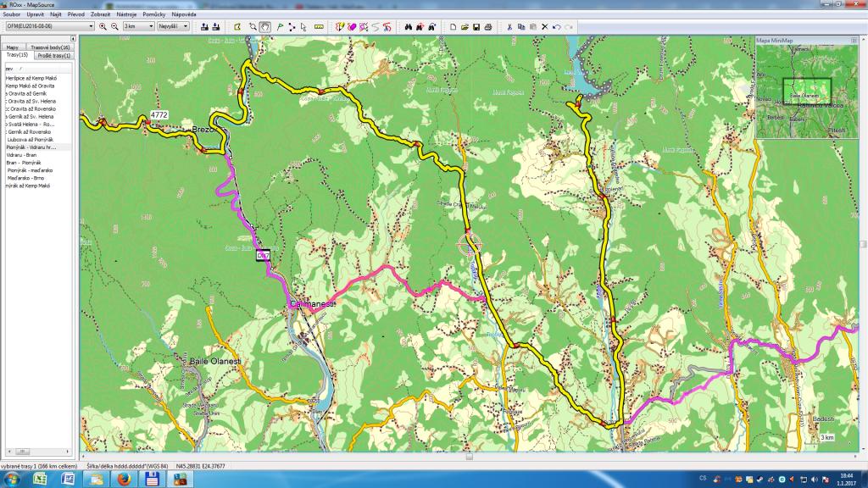
Task: Click the undo arrow icon
Action: (x=556, y=26)
